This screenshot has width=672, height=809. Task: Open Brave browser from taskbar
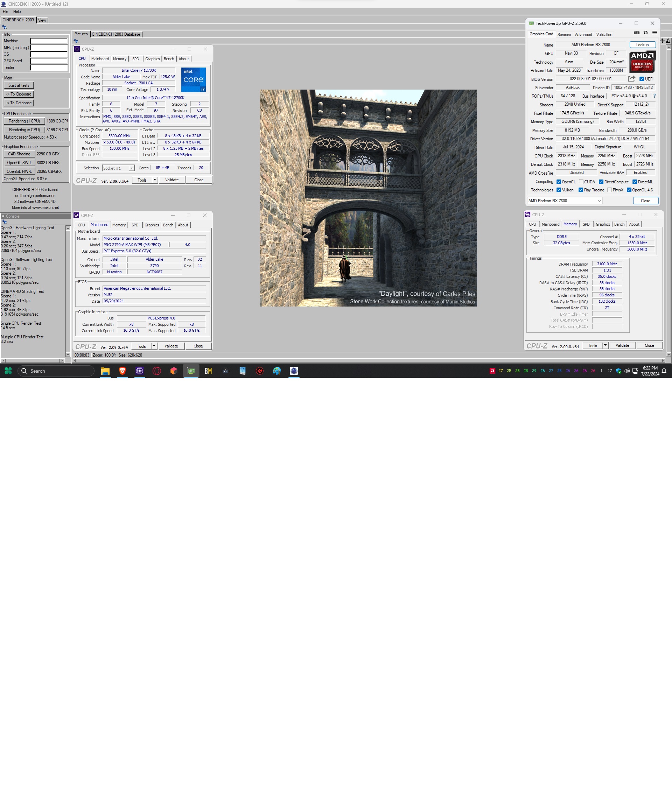[x=122, y=371]
